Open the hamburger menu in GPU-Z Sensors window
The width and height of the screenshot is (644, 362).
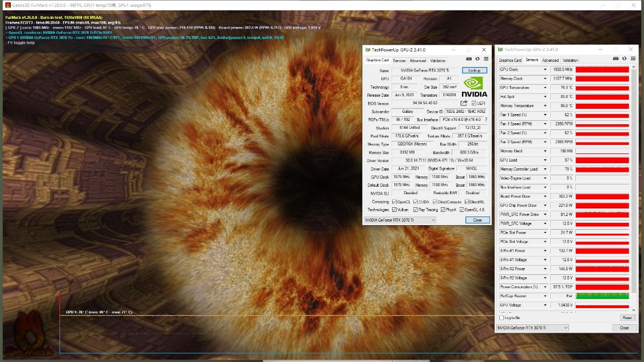[633, 59]
